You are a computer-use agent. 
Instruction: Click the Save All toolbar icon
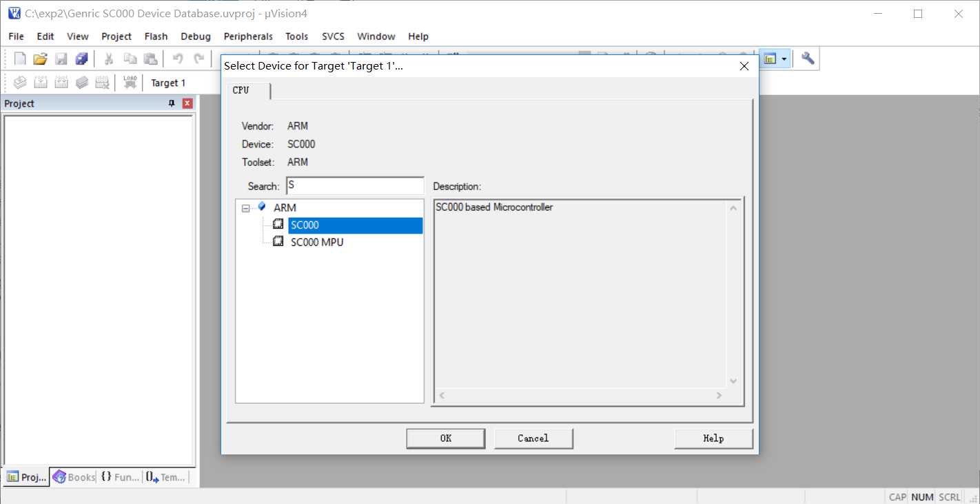82,59
